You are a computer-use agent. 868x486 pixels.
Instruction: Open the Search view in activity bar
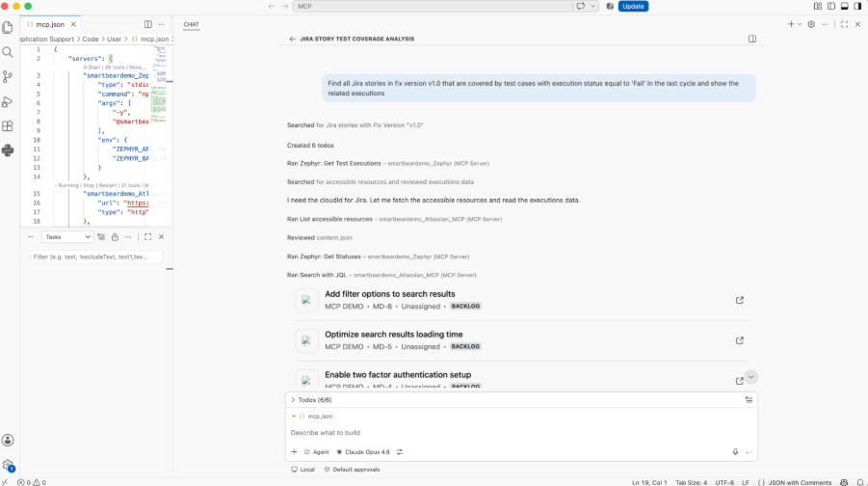[x=8, y=52]
